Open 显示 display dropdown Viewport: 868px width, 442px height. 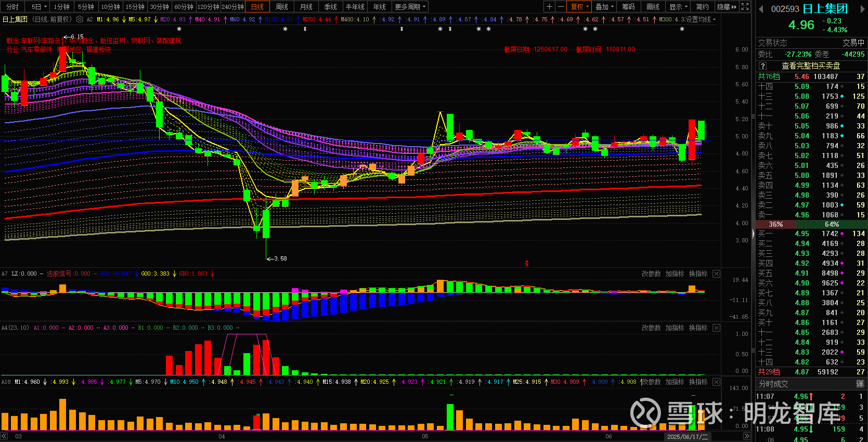pos(678,7)
